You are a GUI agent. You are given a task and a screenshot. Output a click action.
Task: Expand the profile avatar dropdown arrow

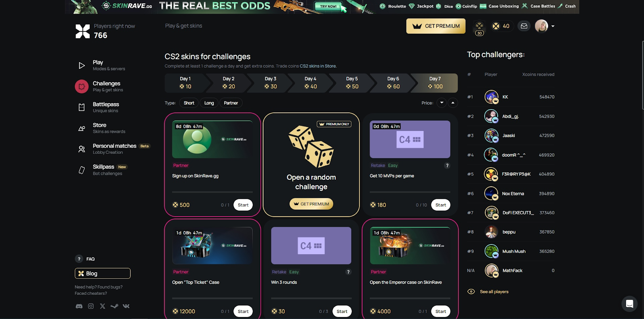553,26
